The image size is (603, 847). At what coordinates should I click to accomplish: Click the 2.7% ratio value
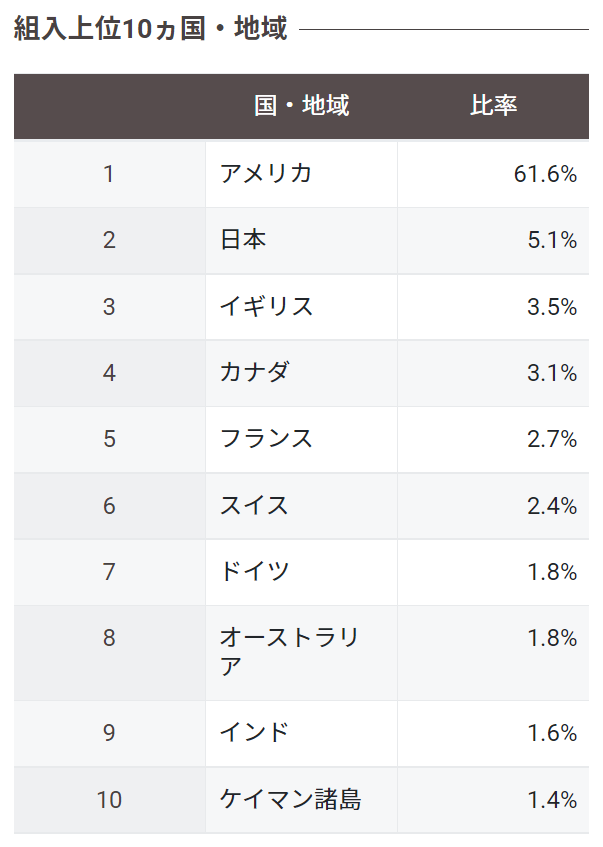coord(552,439)
